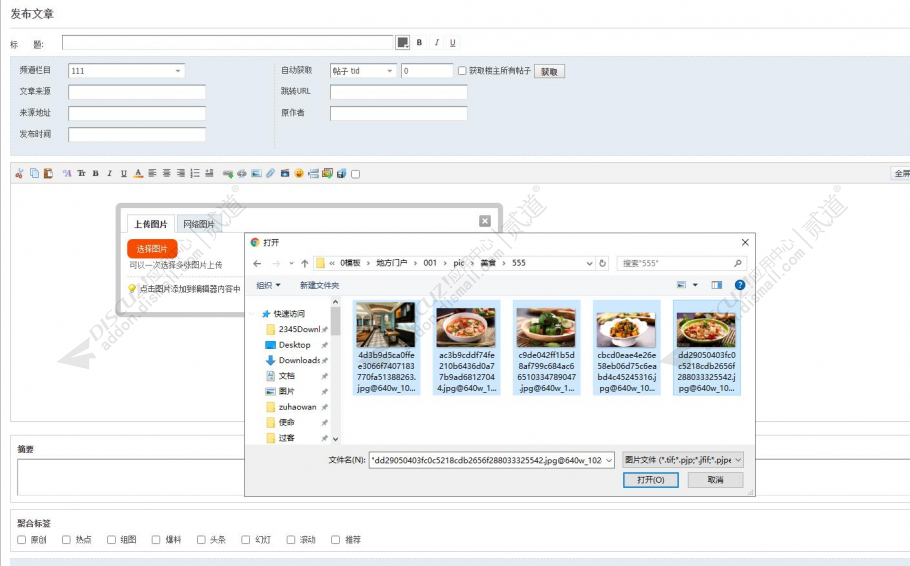Click the title color swatch next to title field

coord(402,42)
